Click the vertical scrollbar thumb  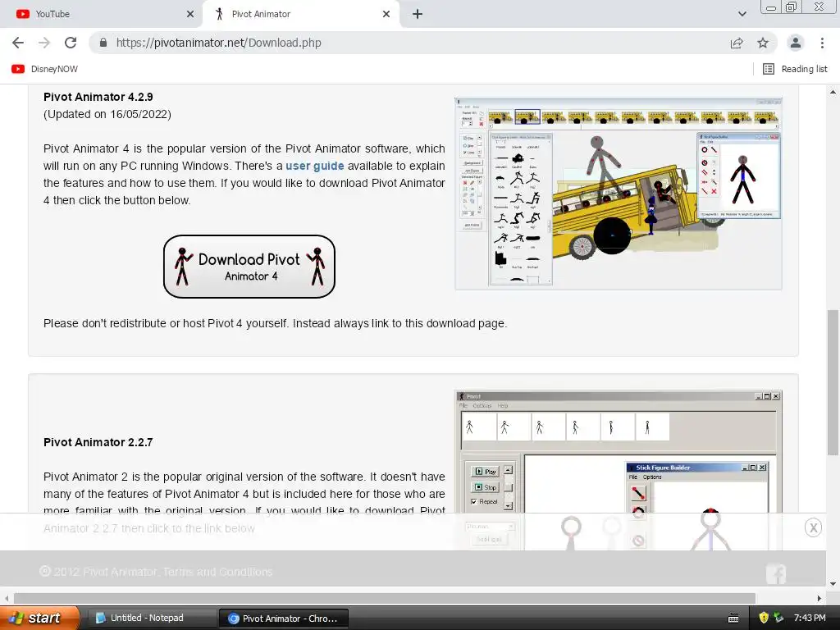click(x=833, y=382)
